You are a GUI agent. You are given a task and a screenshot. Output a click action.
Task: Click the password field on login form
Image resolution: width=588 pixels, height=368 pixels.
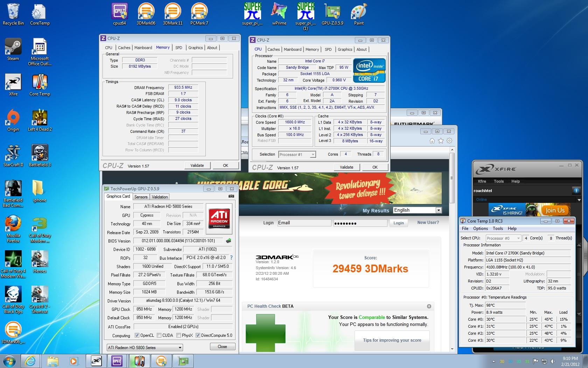click(x=360, y=223)
